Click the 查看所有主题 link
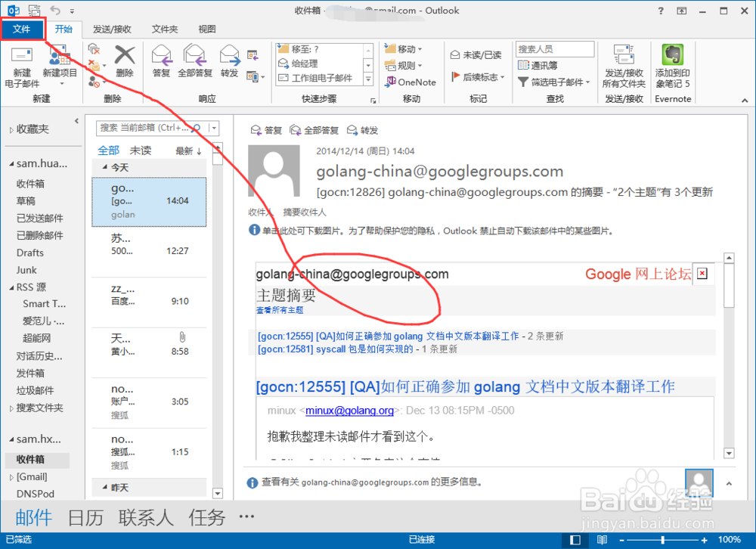Image resolution: width=756 pixels, height=549 pixels. (x=280, y=310)
